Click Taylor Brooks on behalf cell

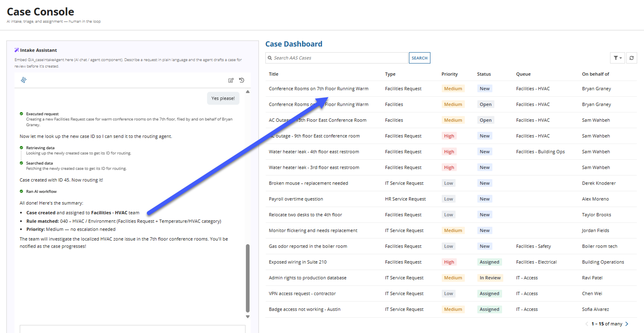click(596, 214)
